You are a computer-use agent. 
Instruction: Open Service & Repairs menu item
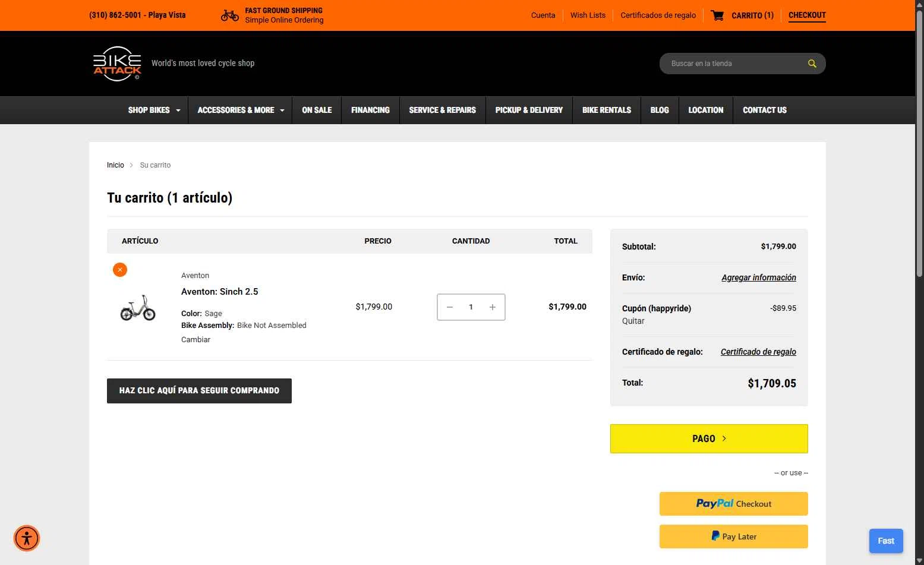[443, 110]
